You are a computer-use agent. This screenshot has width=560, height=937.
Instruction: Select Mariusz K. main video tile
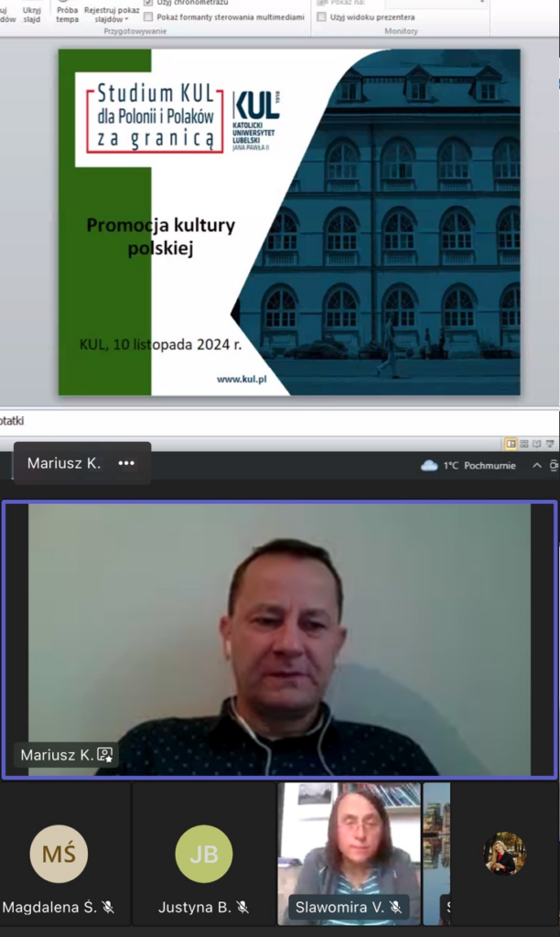tap(280, 640)
